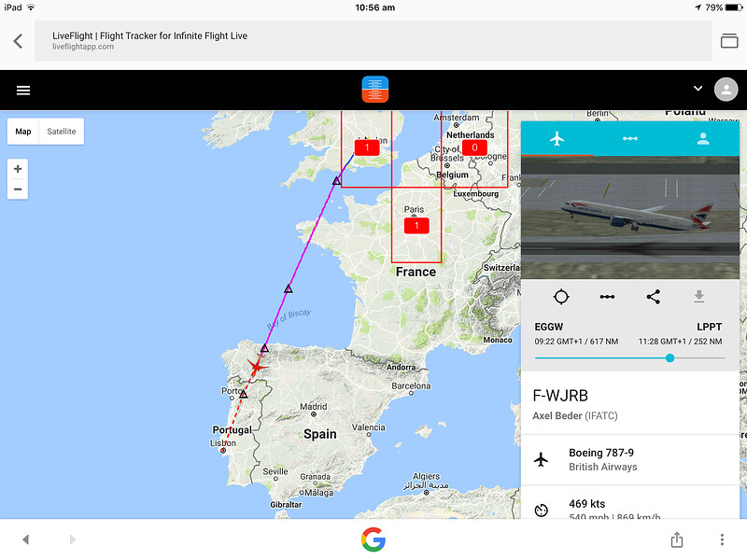Tap the Google logo button
The height and width of the screenshot is (560, 747).
pos(373,539)
